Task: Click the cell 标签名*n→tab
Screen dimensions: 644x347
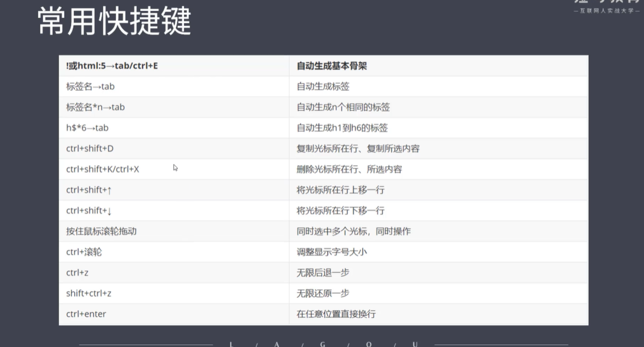Action: (174, 107)
